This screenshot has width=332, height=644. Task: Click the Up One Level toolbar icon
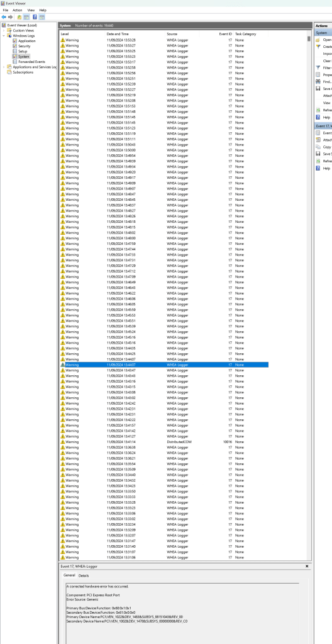(x=19, y=17)
